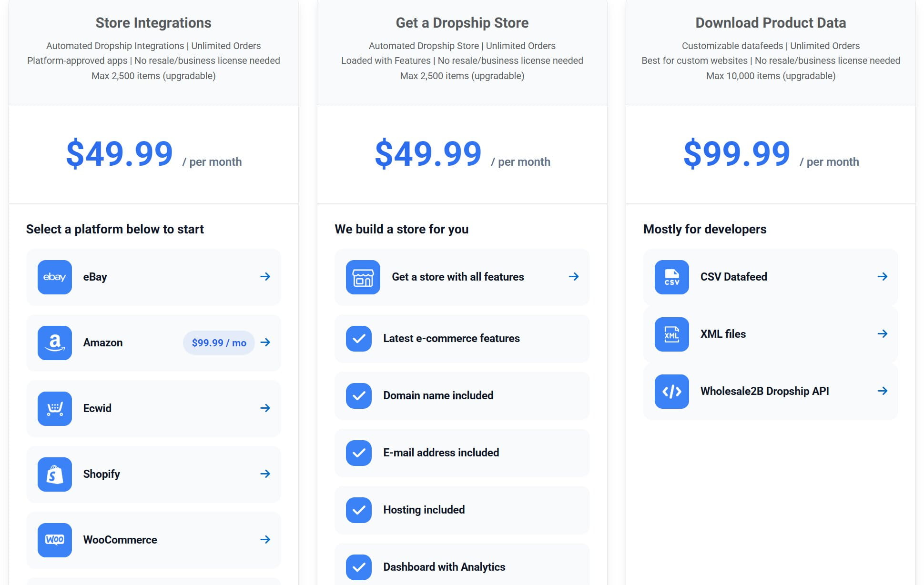
Task: Click arrow on Wholesale2B Dropship API row
Action: [x=883, y=391]
